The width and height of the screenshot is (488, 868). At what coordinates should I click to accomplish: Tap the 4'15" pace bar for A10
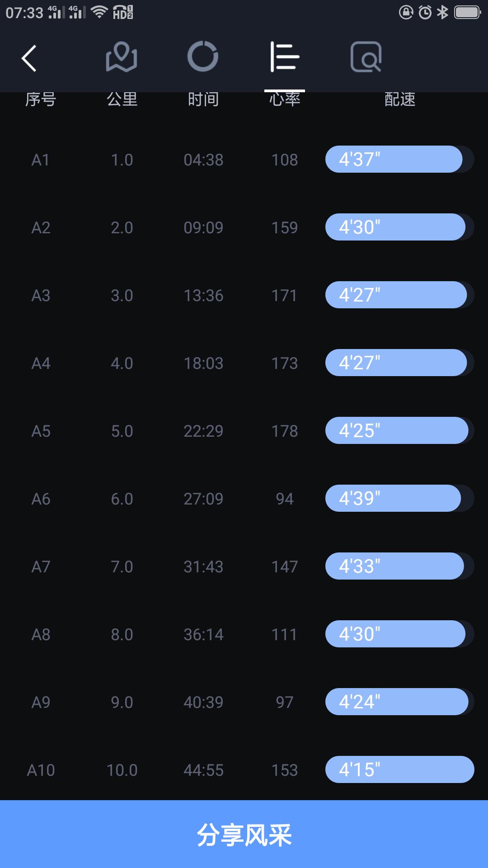click(x=399, y=769)
